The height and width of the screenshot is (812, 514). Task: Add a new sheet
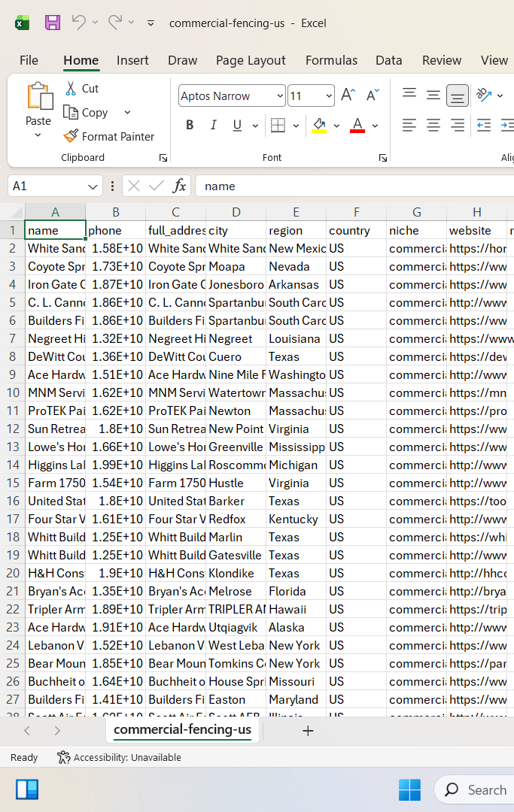[x=308, y=731]
